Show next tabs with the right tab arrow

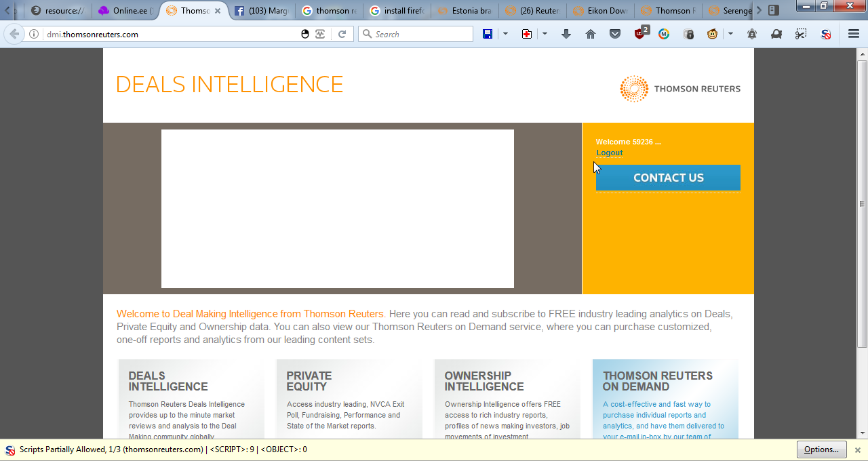(x=759, y=10)
